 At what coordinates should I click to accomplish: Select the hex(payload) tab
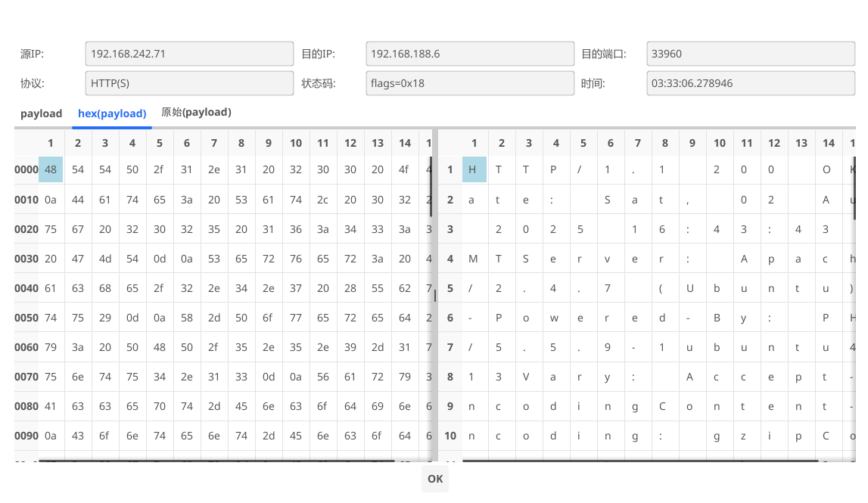coord(112,113)
